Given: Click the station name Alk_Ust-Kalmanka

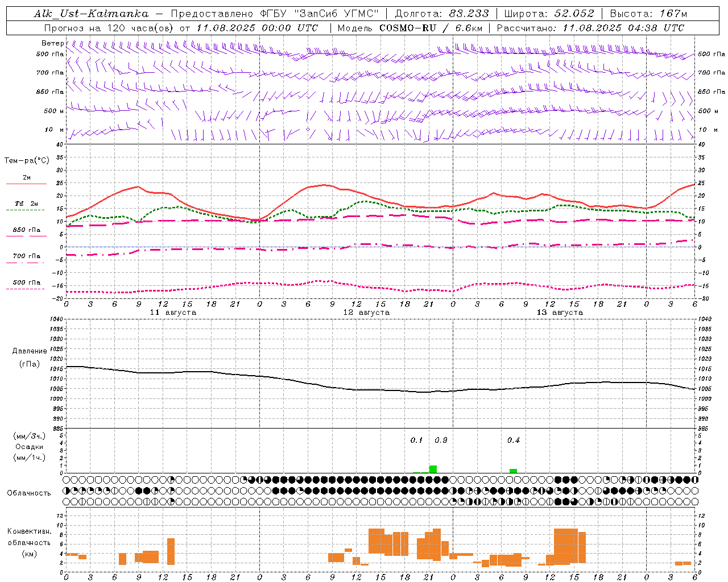Looking at the screenshot, I should pos(91,14).
